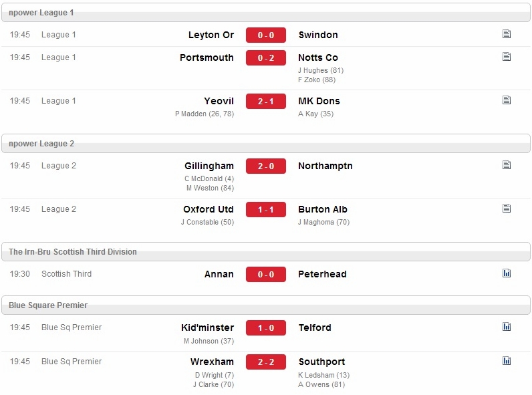532x395 pixels.
Task: View stats icon for Kid'minster v Telford
Action: pos(506,327)
